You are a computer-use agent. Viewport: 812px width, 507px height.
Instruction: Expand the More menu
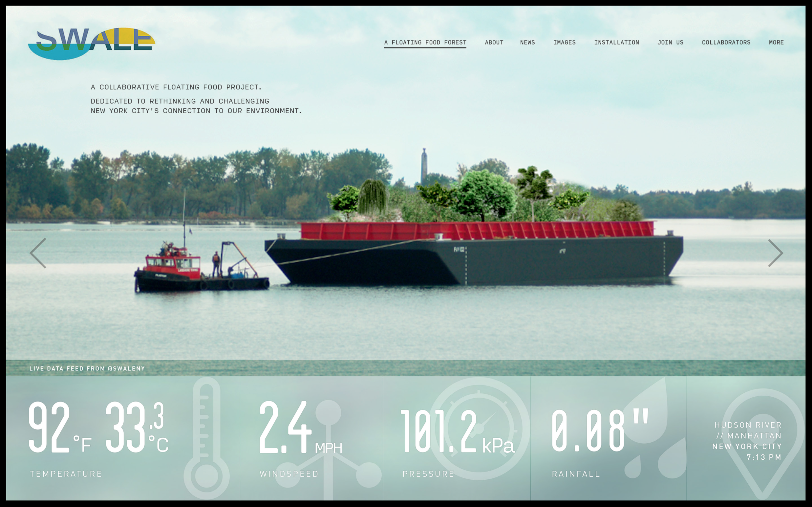(x=776, y=43)
